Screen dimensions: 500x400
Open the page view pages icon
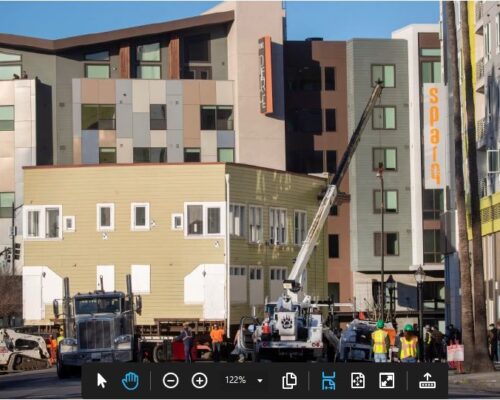point(289,381)
